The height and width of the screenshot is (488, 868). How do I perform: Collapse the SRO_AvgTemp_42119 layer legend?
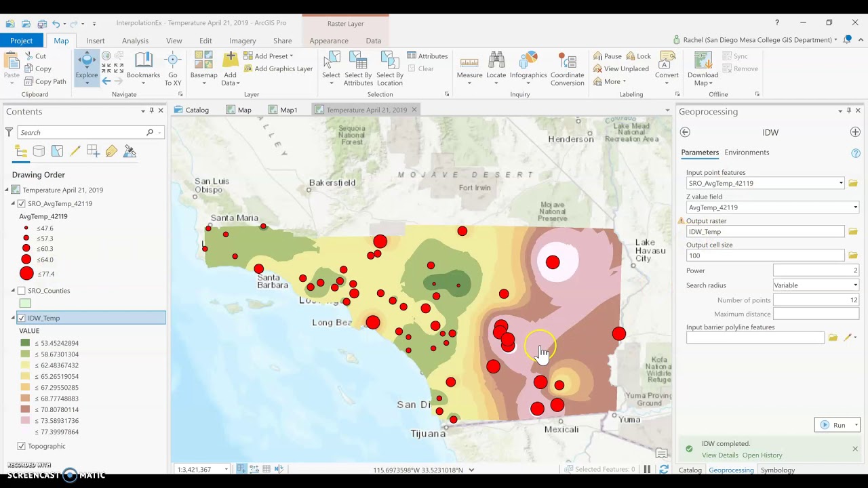pos(13,203)
